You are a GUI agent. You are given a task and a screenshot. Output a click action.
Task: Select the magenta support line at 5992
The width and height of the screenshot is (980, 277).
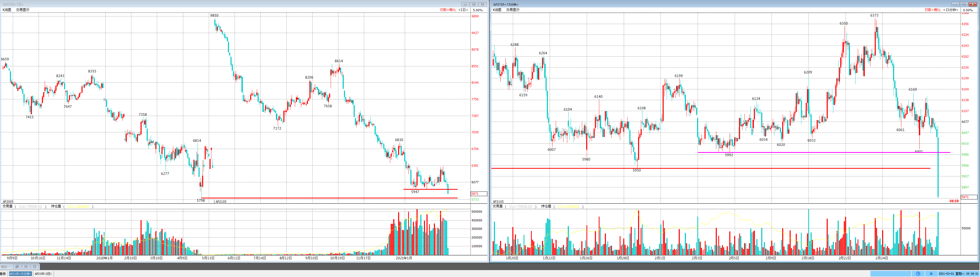(799, 153)
